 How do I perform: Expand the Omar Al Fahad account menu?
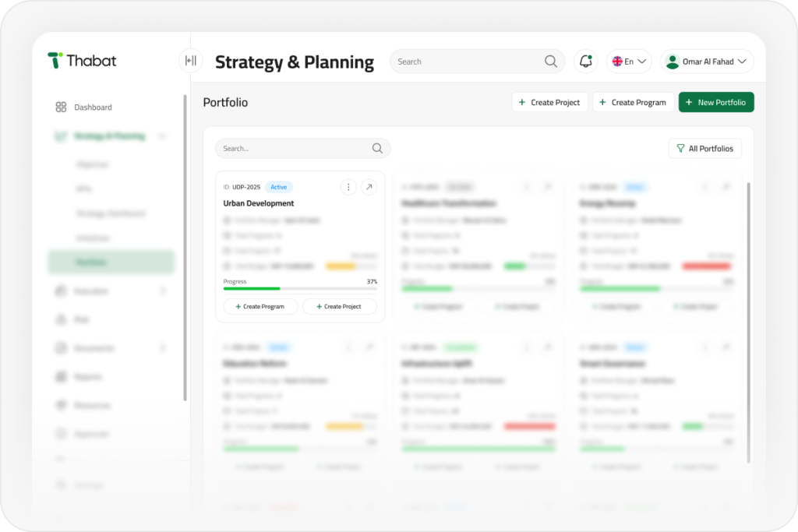[707, 62]
